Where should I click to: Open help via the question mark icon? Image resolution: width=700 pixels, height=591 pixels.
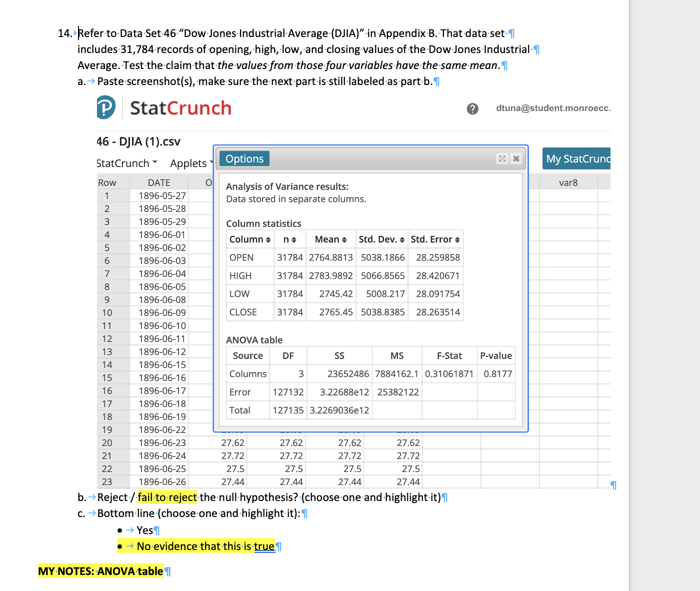pyautogui.click(x=472, y=108)
